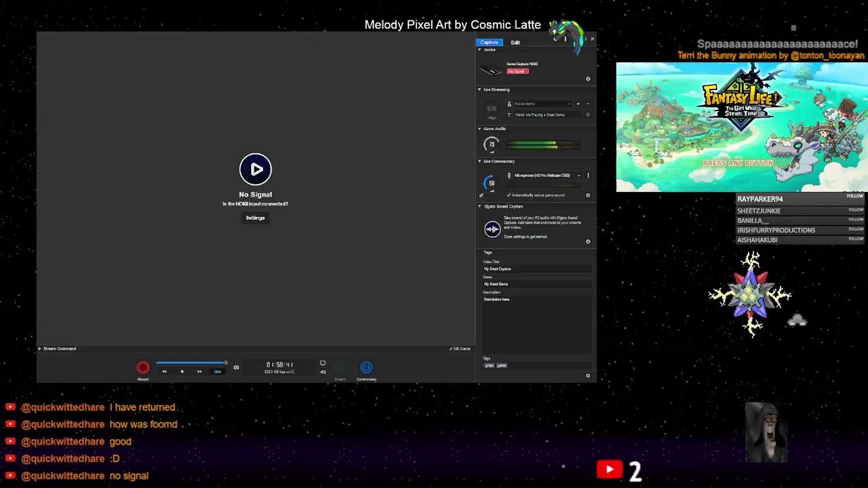Click the 'how was foomd' chat message
868x488 pixels.
pos(143,424)
